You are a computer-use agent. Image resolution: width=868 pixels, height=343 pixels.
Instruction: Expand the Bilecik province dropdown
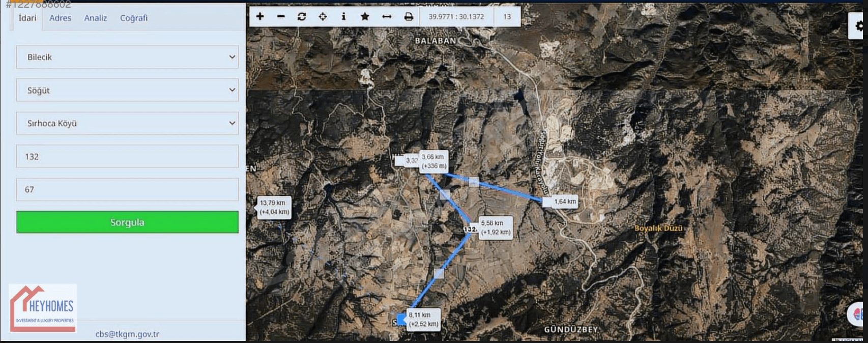coord(127,57)
